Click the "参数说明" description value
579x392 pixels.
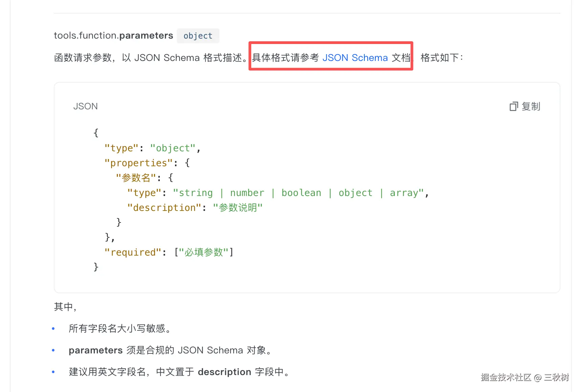tap(237, 208)
